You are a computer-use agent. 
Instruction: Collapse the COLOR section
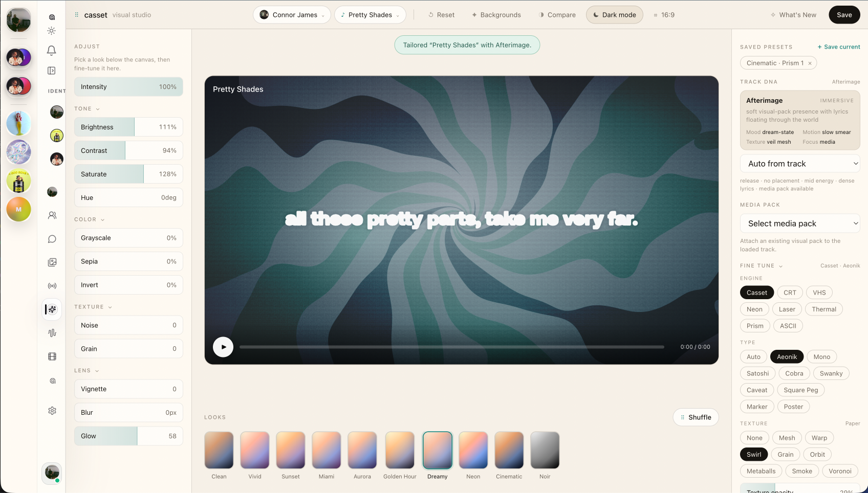click(90, 219)
